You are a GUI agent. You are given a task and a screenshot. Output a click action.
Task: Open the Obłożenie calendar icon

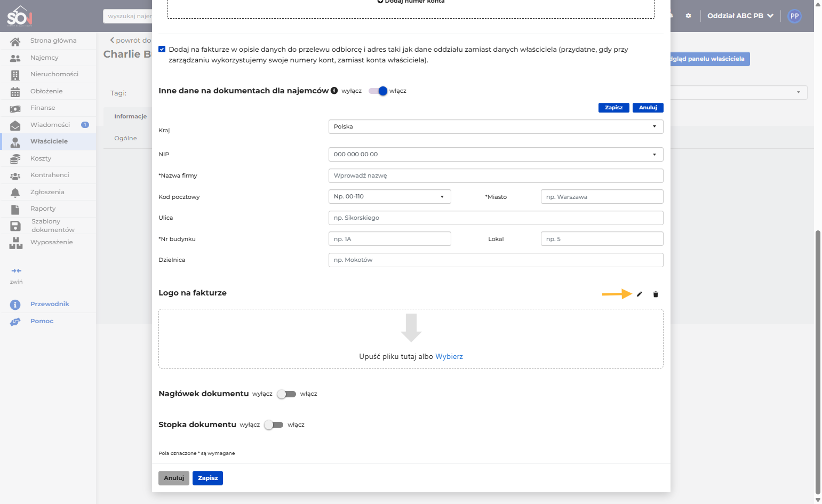click(15, 92)
